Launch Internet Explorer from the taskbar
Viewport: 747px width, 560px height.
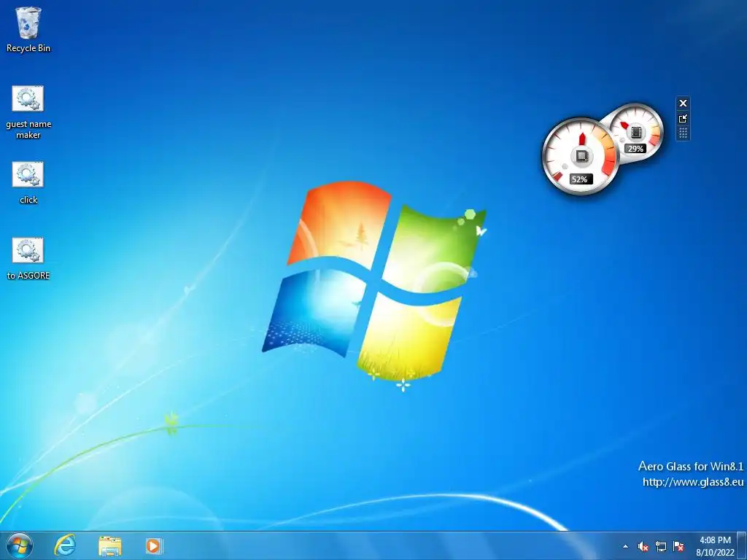[x=65, y=545]
